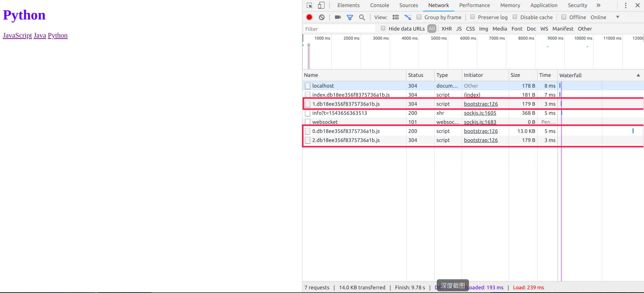
Task: Filter requests by Media
Action: click(x=500, y=29)
